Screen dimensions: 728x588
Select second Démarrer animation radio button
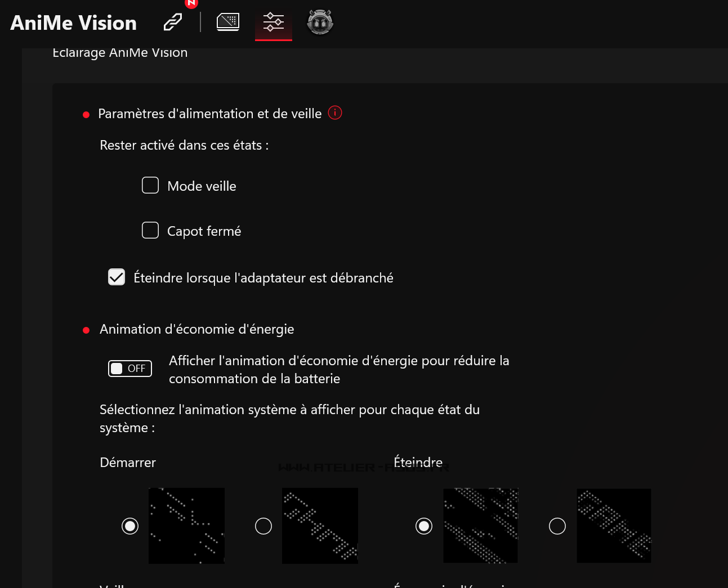point(263,526)
